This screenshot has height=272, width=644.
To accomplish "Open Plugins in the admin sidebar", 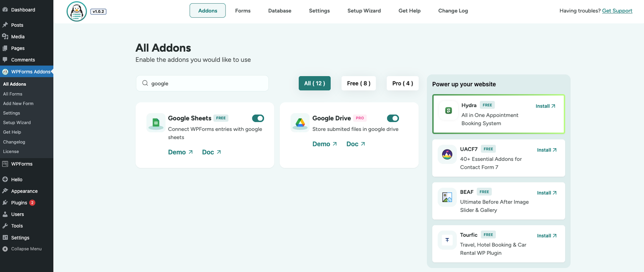I will point(19,203).
